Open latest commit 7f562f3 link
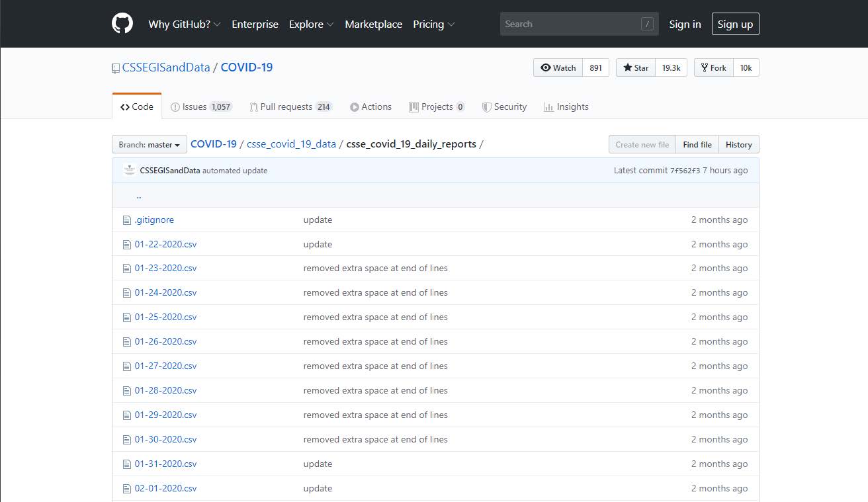 pos(685,170)
